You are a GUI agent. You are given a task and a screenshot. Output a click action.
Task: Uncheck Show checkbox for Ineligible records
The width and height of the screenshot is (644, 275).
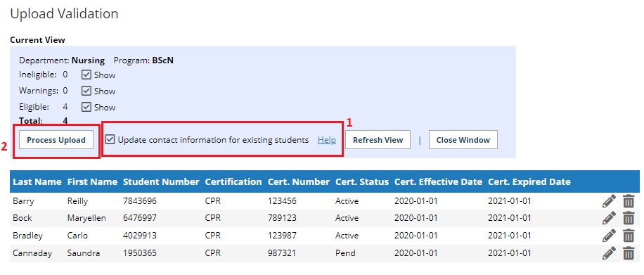[86, 75]
